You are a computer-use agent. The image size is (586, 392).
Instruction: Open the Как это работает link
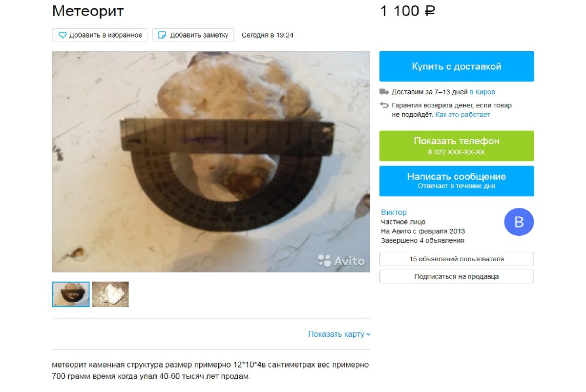pos(462,115)
